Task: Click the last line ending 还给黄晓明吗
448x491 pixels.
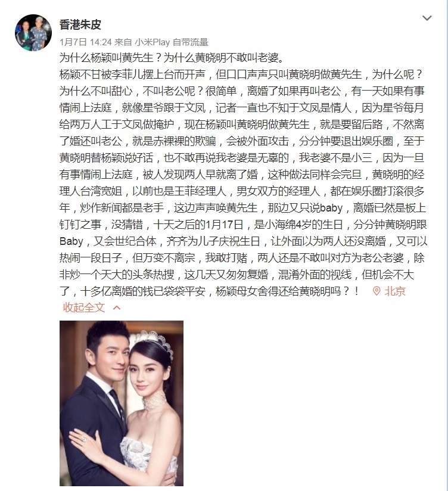Action: click(210, 291)
